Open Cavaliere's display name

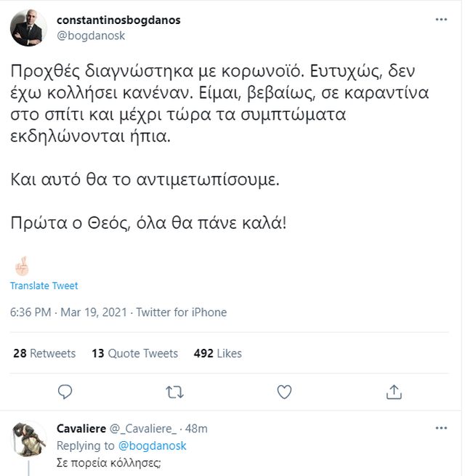(x=81, y=428)
